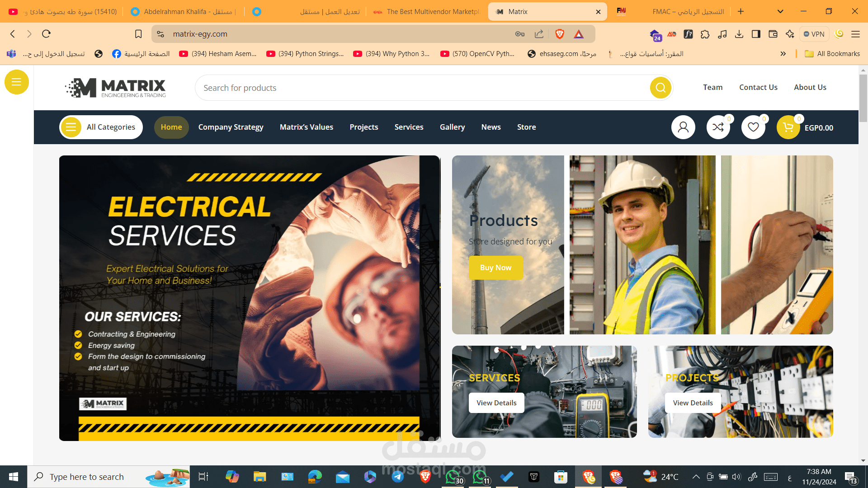Open the compare shuffle icon
The image size is (868, 488).
(x=718, y=127)
